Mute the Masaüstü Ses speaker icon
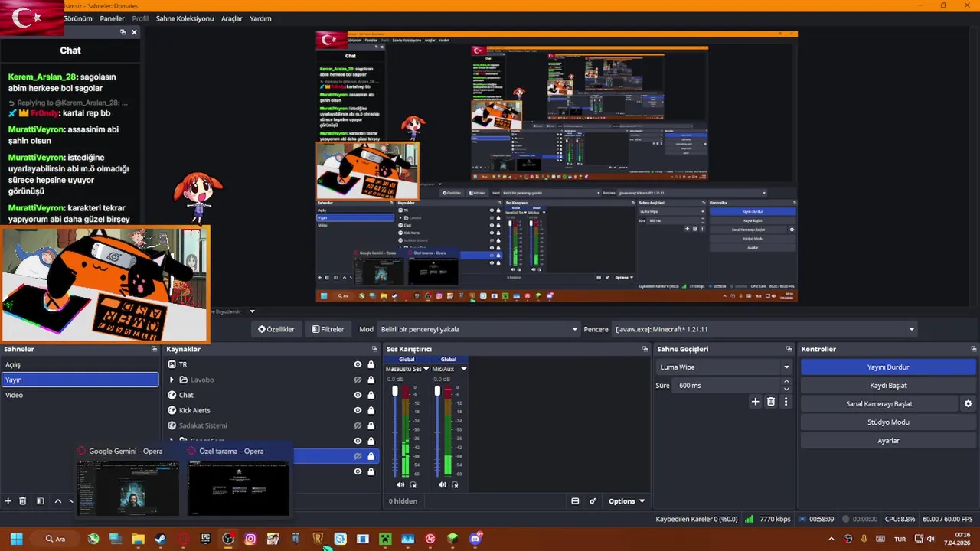The height and width of the screenshot is (551, 980). pyautogui.click(x=400, y=484)
